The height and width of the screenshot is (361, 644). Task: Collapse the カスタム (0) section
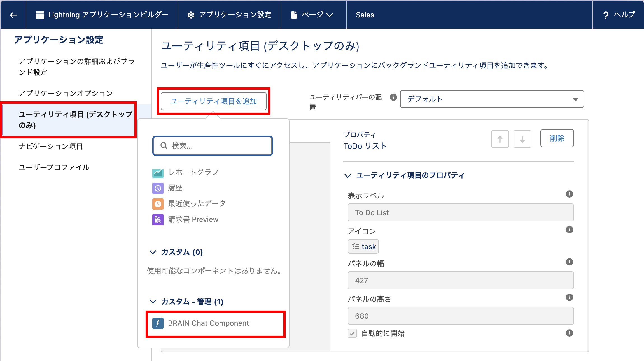point(153,252)
